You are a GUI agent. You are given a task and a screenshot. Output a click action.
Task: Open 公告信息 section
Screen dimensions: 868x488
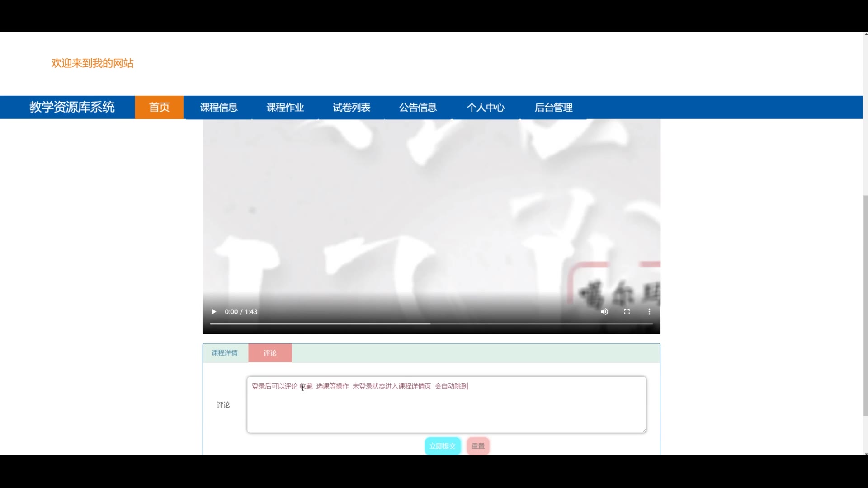(418, 108)
